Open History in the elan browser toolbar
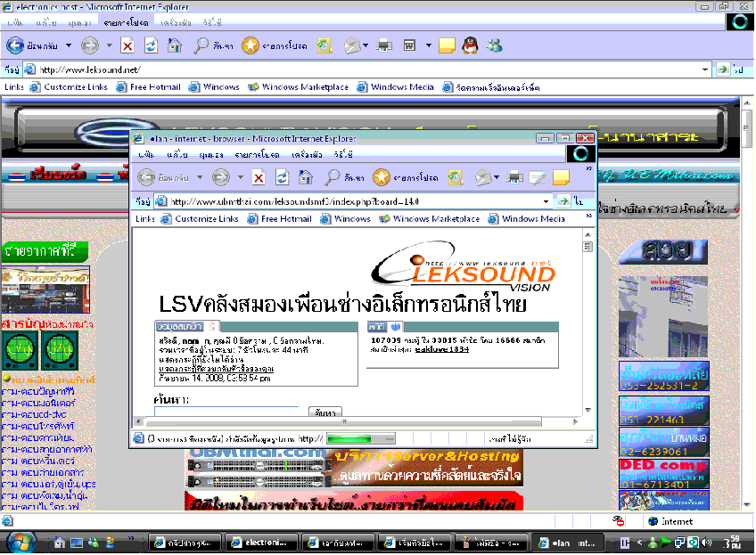The height and width of the screenshot is (555, 756). pos(456,178)
